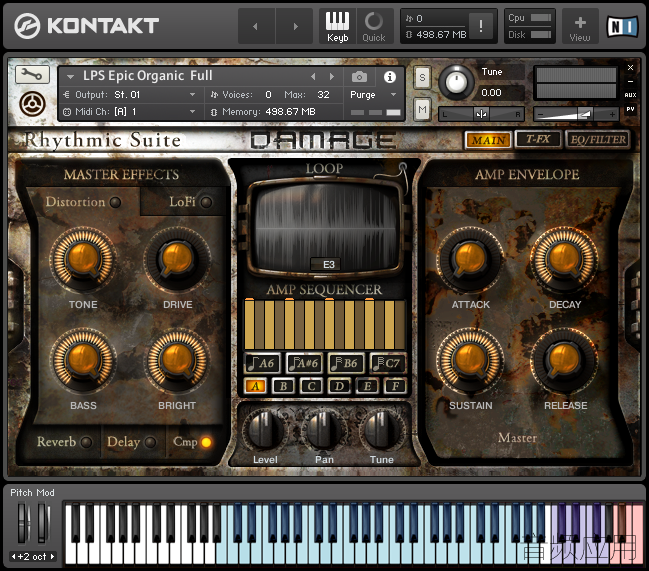Select the A6 note loop slot

(262, 363)
